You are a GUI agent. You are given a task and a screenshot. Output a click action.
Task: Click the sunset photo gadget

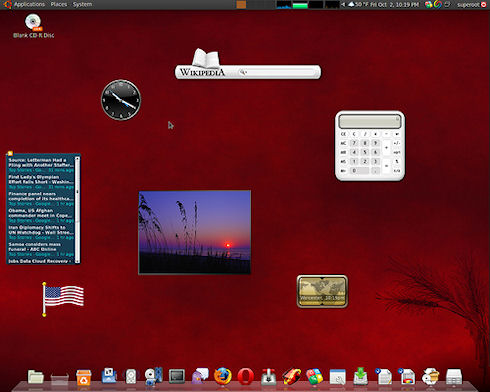pyautogui.click(x=195, y=232)
